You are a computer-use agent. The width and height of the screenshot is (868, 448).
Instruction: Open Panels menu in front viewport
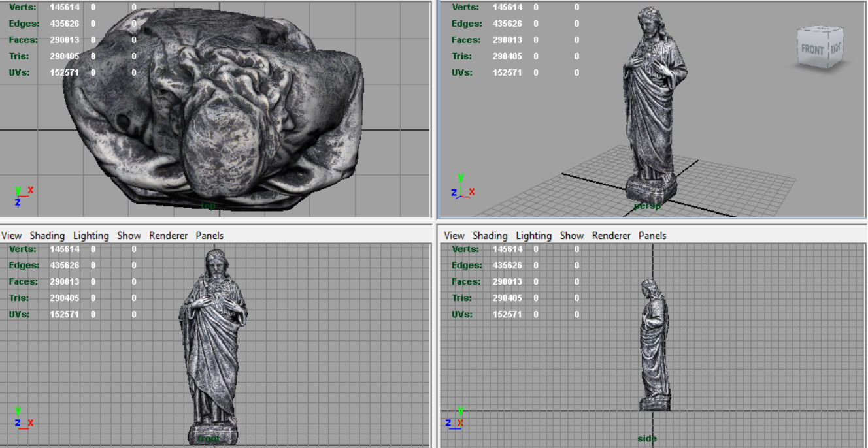[x=209, y=236]
